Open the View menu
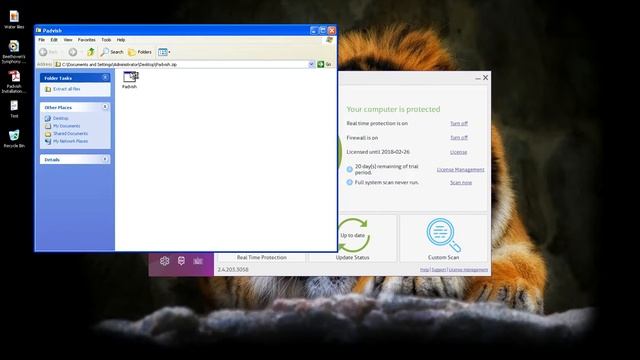This screenshot has width=640, height=360. point(68,40)
